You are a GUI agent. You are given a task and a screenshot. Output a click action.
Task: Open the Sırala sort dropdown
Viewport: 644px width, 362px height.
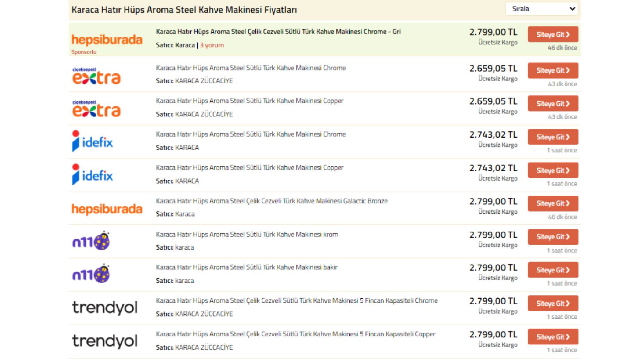(542, 9)
